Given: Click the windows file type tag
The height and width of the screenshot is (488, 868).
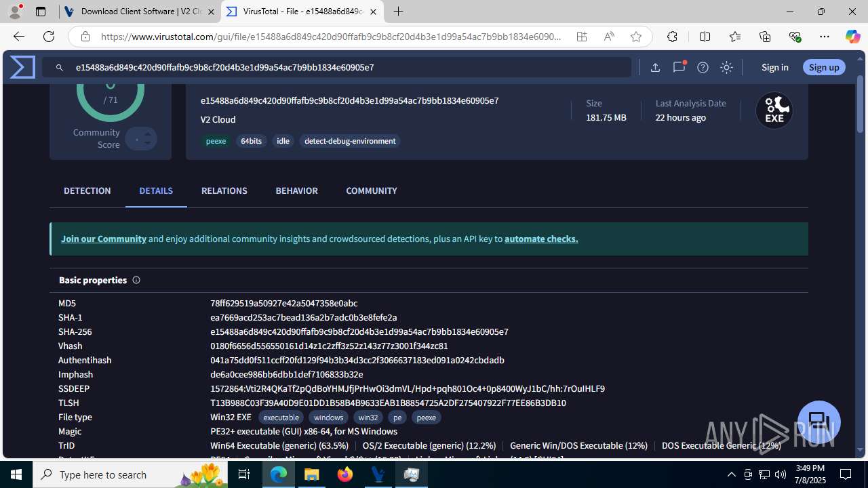Looking at the screenshot, I should (x=329, y=418).
